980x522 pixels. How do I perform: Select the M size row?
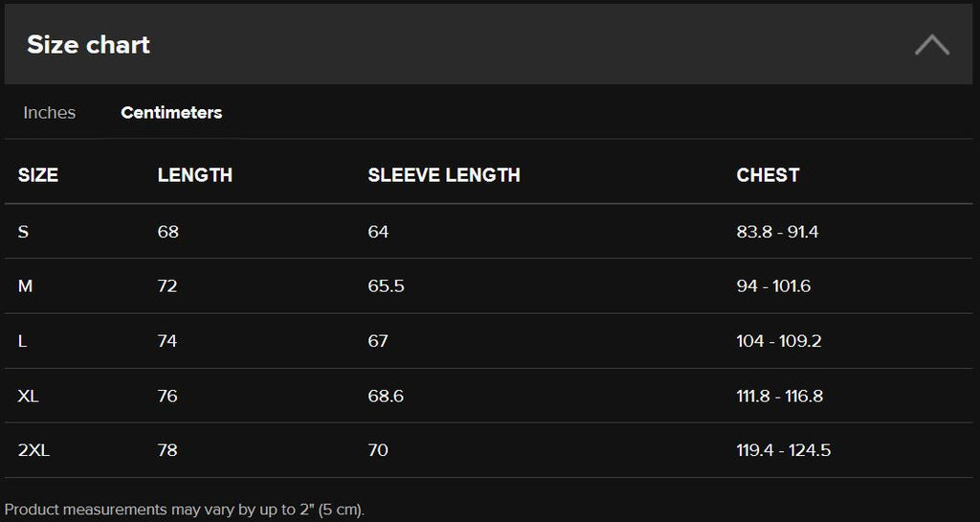[488, 285]
